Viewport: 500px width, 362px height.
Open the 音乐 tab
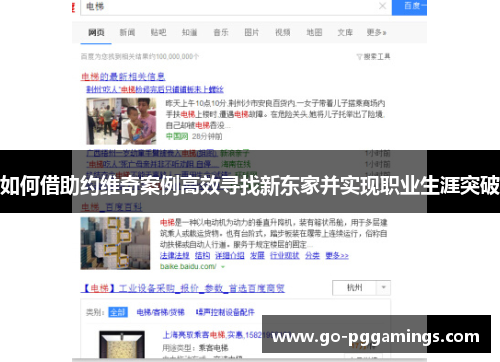[221, 32]
